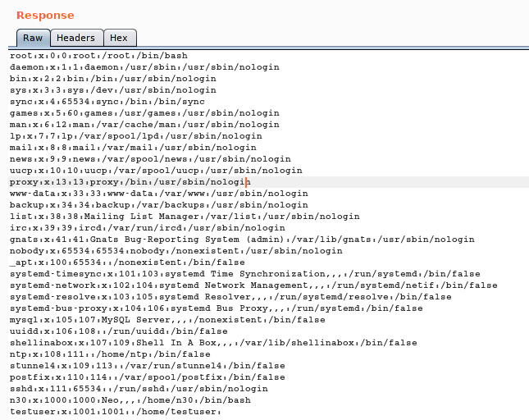529x420 pixels.
Task: Click the Mailing List Manager line
Action: [x=185, y=217]
